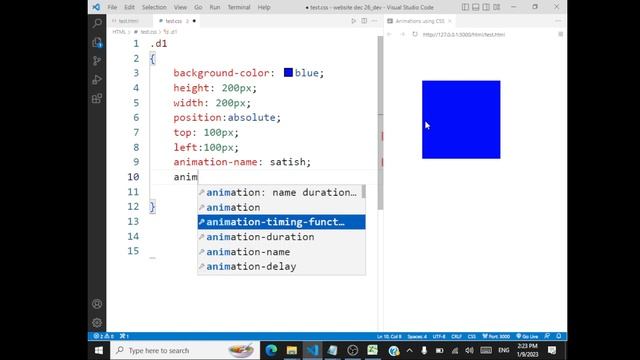Open the Accounts menu icon
The width and height of the screenshot is (640, 360).
pyautogui.click(x=97, y=304)
